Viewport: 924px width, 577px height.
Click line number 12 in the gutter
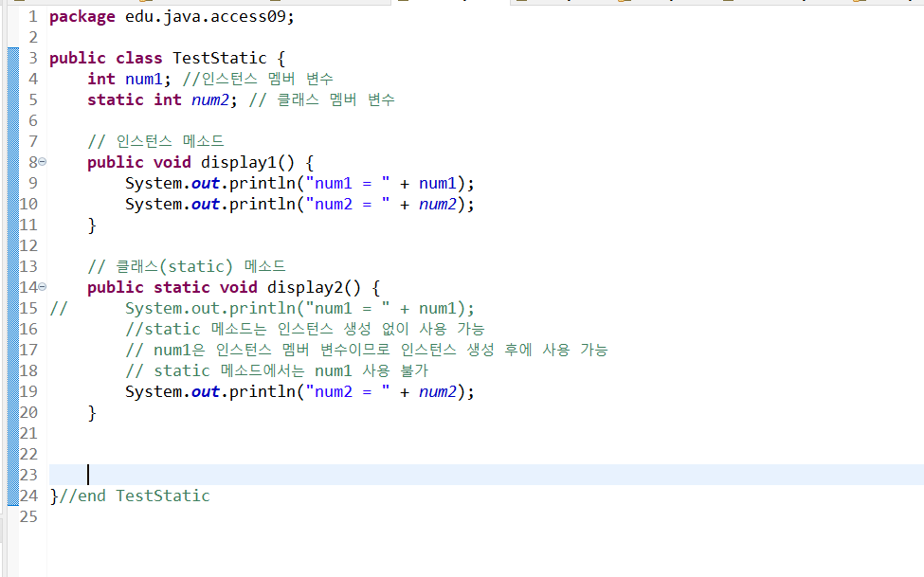pos(28,245)
